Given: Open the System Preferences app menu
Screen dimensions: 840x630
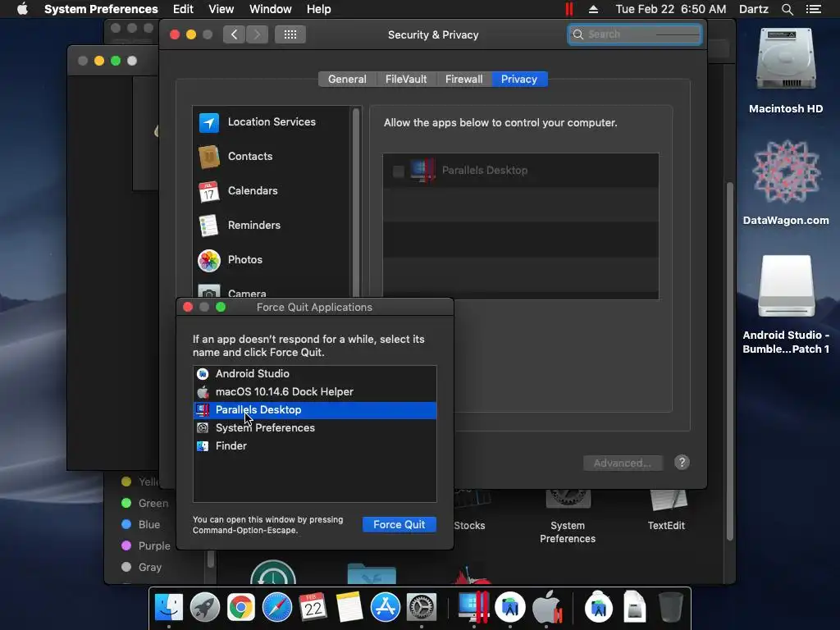Looking at the screenshot, I should pyautogui.click(x=101, y=9).
